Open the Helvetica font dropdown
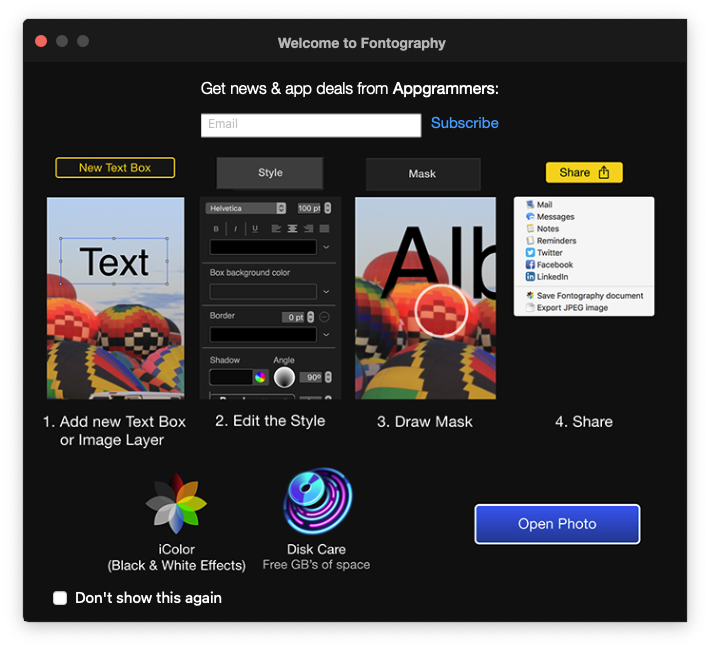This screenshot has width=710, height=649. tap(246, 208)
